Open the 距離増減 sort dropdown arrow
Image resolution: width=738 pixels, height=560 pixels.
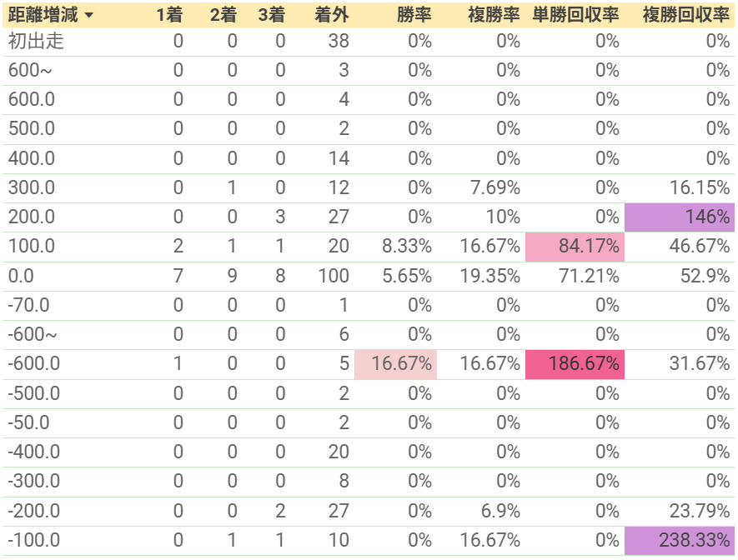(x=88, y=16)
